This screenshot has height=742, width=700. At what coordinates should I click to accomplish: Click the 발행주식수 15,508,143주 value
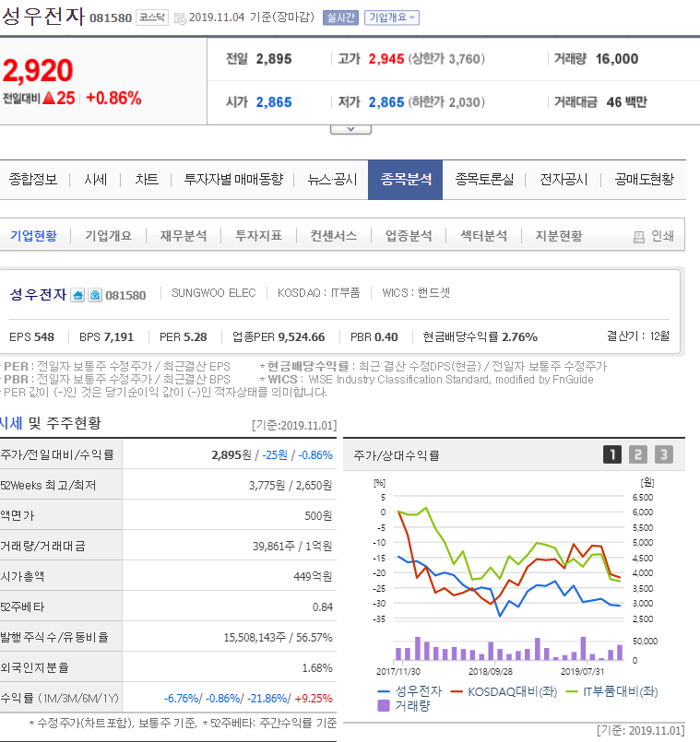point(255,638)
